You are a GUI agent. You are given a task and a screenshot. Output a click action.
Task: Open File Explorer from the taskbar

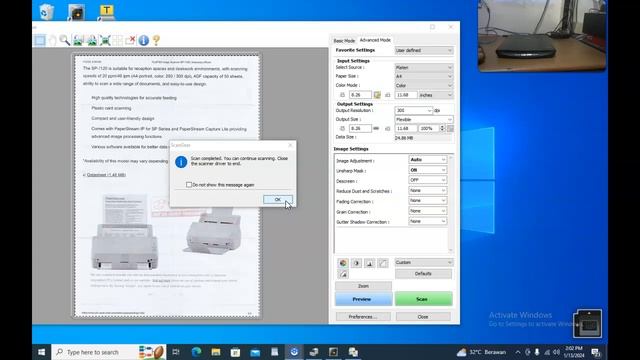pos(216,352)
